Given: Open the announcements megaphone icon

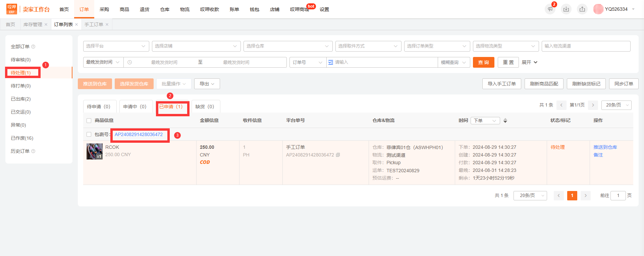Looking at the screenshot, I should click(x=550, y=9).
